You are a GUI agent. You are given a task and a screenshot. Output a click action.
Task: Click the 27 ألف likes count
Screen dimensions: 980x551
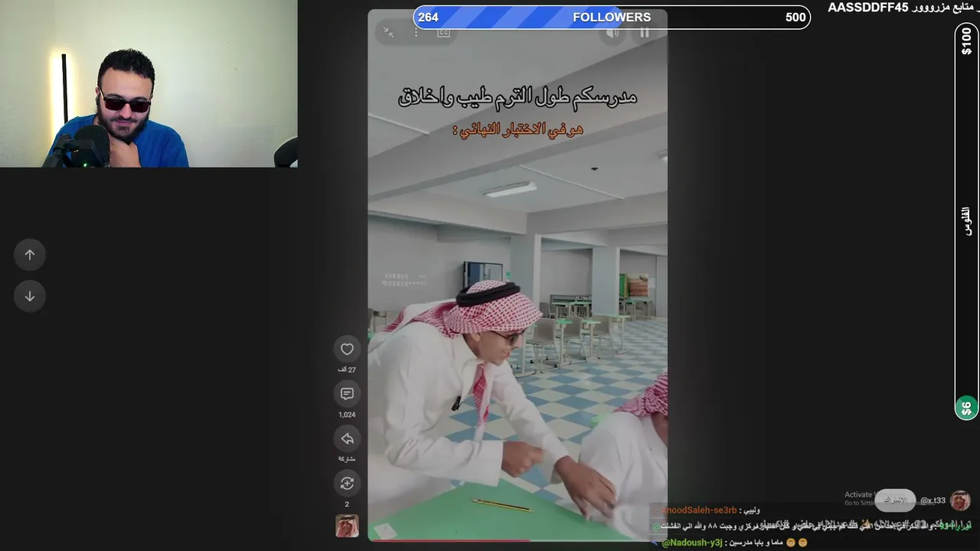pyautogui.click(x=347, y=370)
